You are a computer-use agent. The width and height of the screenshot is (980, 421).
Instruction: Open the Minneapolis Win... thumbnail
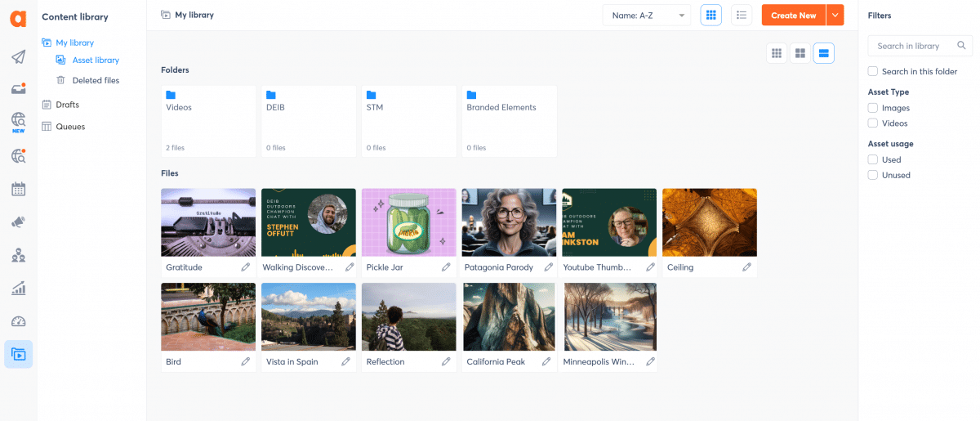[609, 317]
